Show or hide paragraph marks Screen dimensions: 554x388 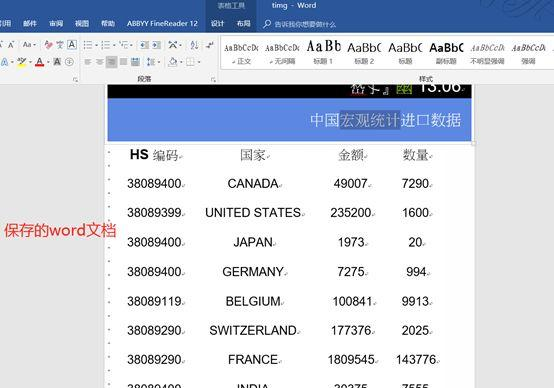[210, 45]
